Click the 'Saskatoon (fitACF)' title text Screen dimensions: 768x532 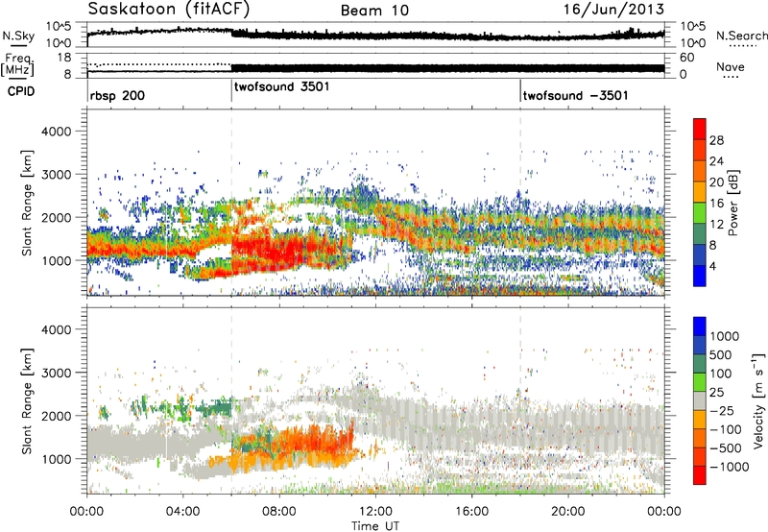(169, 9)
